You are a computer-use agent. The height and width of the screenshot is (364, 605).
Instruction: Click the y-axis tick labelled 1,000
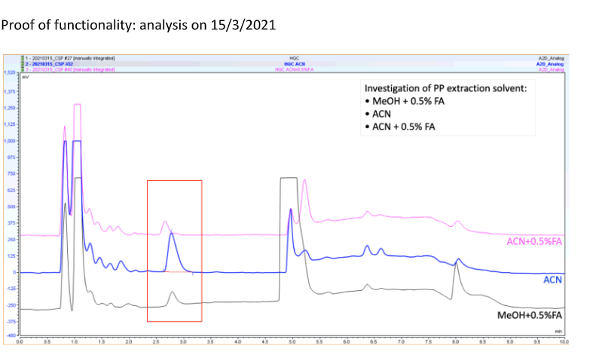[10, 141]
